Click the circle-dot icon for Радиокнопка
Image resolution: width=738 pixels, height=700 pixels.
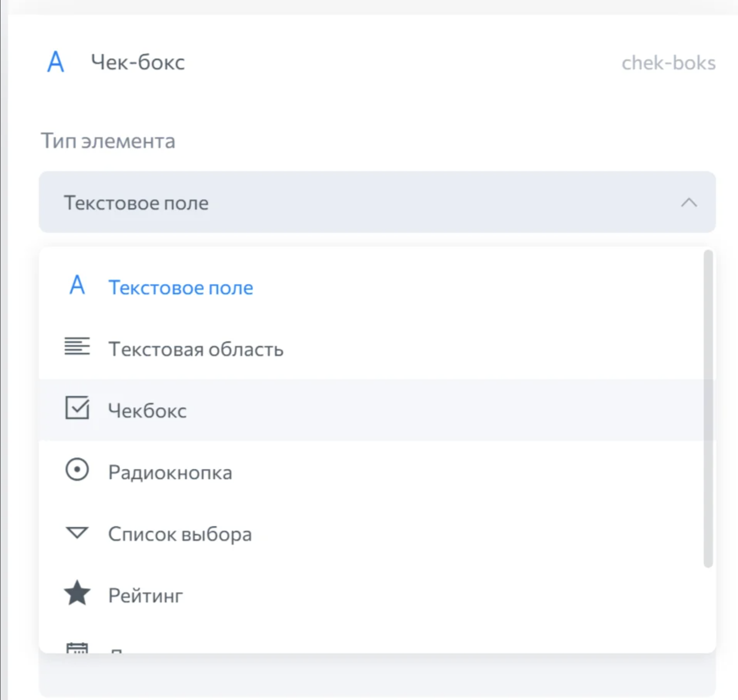pos(77,469)
